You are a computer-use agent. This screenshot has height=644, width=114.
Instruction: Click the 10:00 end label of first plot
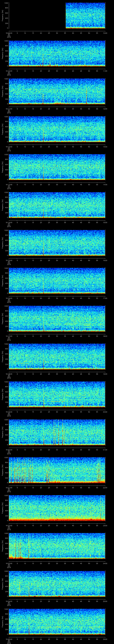tap(105, 33)
